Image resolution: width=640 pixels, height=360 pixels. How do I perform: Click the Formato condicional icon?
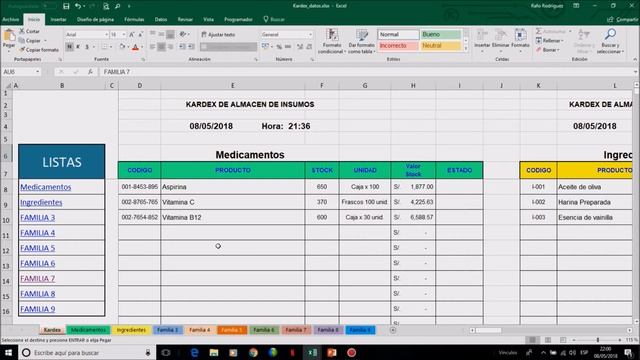[332, 36]
